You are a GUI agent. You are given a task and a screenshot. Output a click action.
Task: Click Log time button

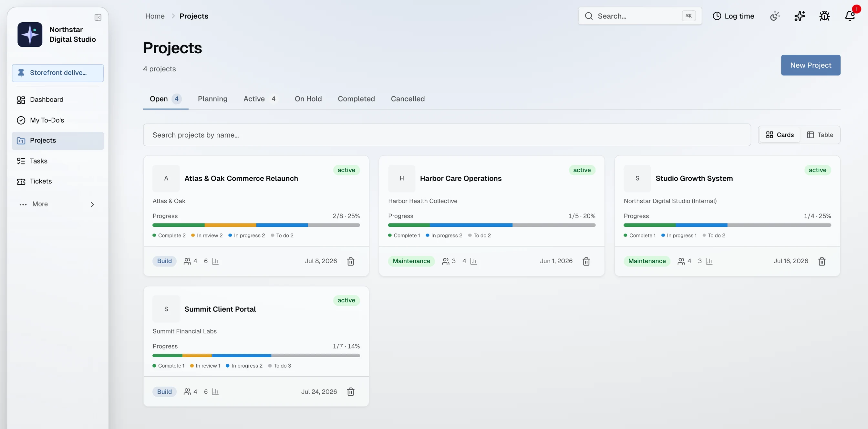(733, 16)
